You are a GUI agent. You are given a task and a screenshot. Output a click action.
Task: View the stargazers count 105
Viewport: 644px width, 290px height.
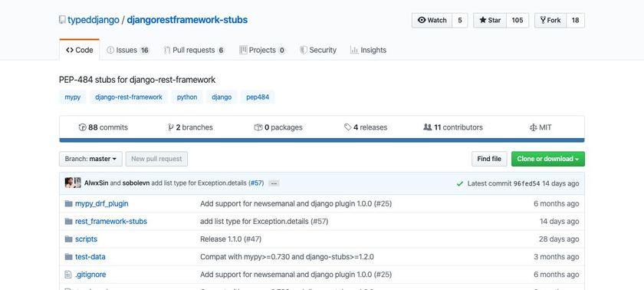click(517, 20)
